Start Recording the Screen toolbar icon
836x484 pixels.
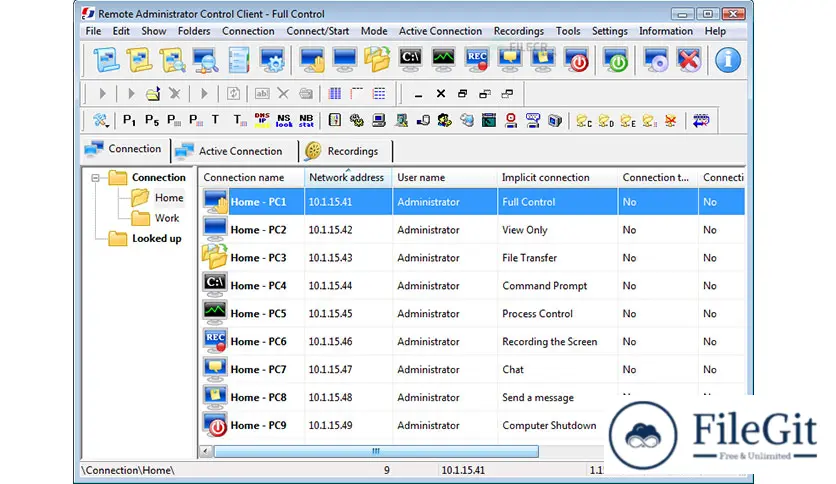tap(477, 60)
